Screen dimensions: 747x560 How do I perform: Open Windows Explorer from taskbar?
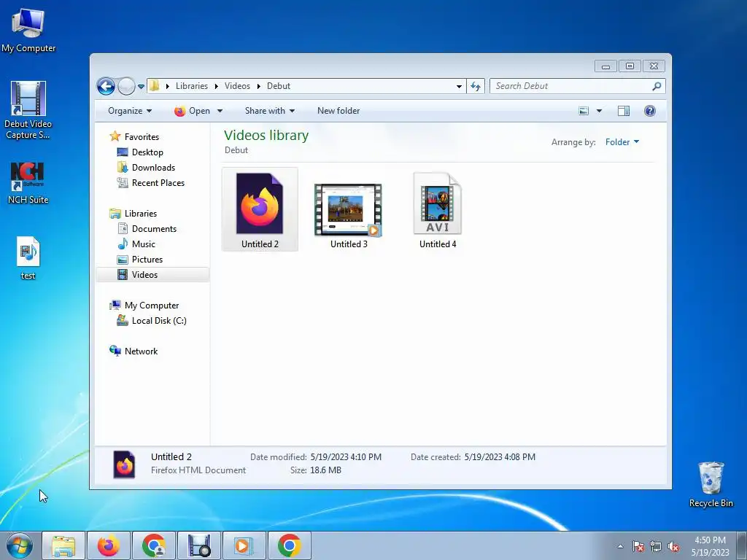coord(64,545)
